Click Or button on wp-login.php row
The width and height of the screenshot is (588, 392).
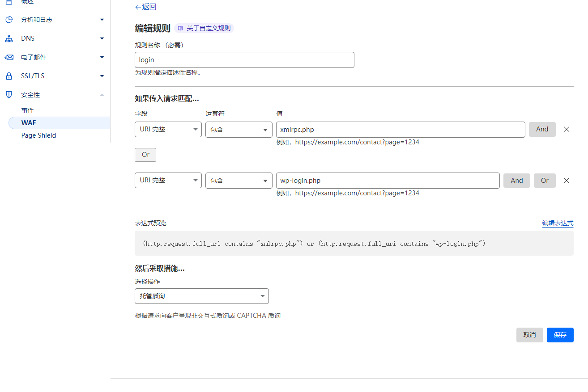(x=545, y=181)
